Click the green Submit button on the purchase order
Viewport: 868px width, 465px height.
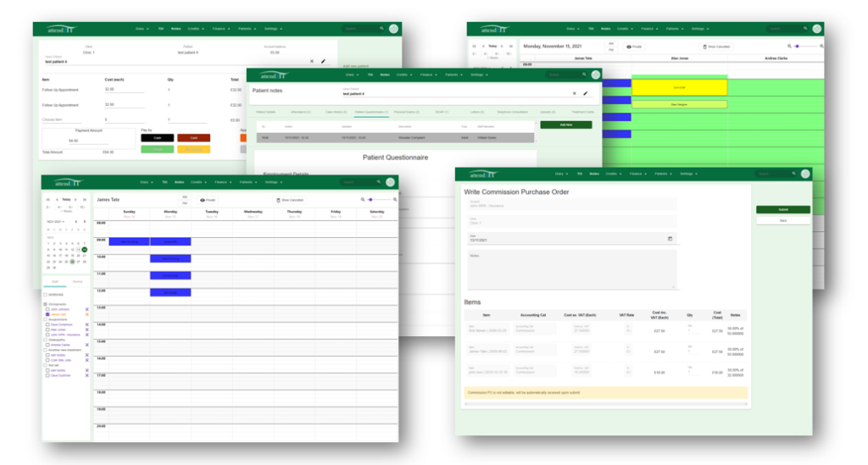click(782, 209)
